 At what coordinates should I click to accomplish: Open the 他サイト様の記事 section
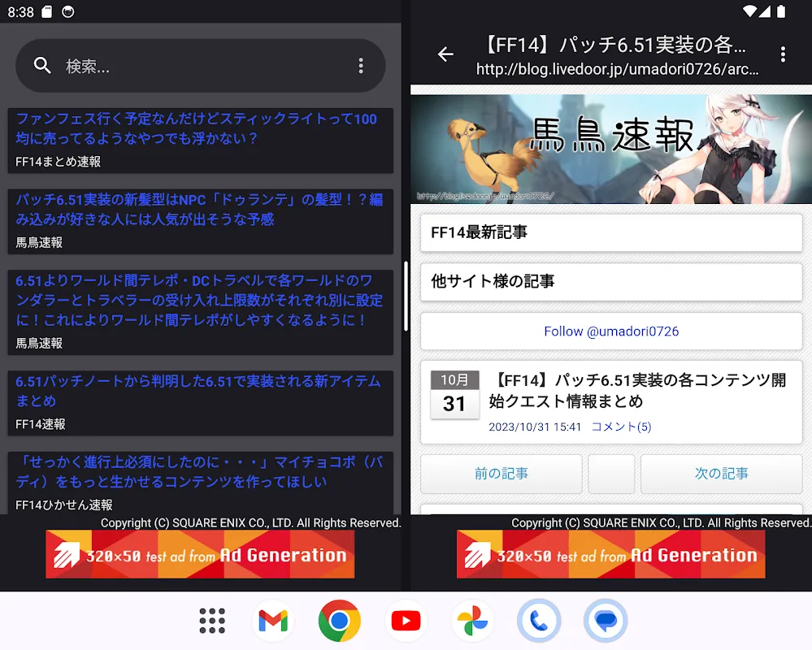[610, 282]
